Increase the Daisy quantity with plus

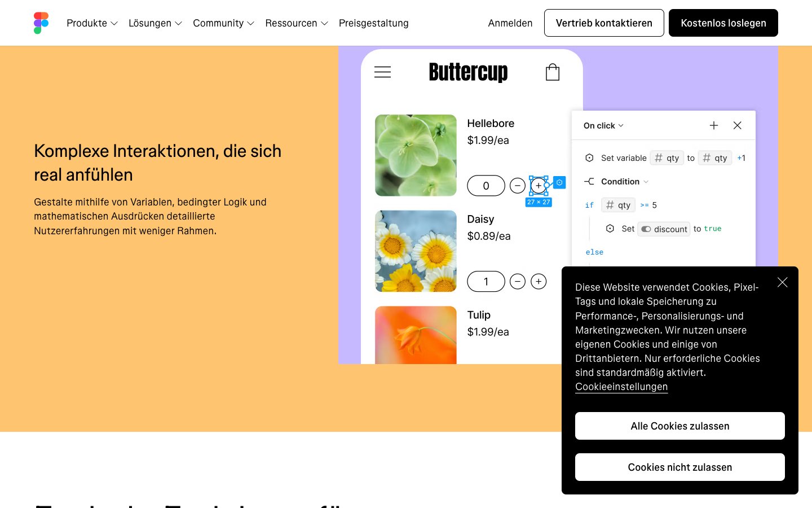click(x=539, y=281)
